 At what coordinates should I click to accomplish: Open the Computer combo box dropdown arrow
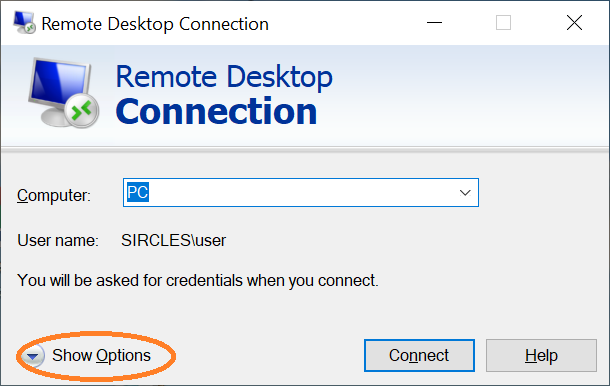pyautogui.click(x=465, y=193)
